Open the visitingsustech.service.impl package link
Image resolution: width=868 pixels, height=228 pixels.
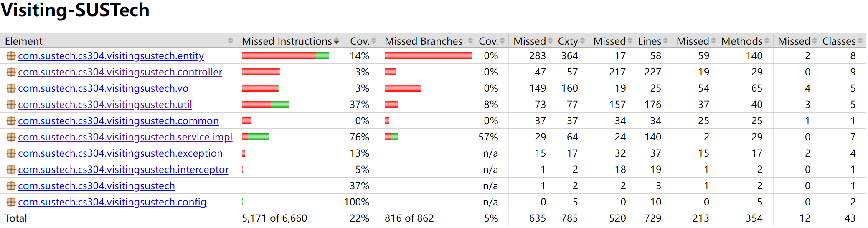(x=125, y=137)
